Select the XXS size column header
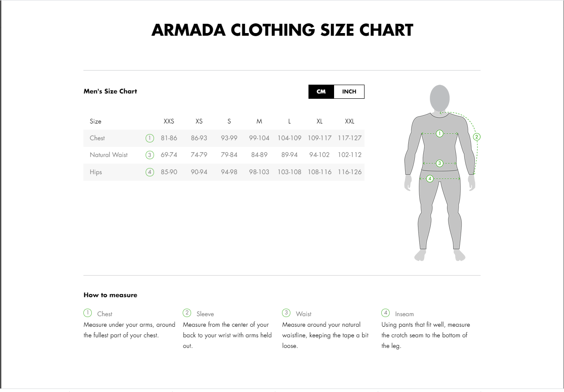The width and height of the screenshot is (564, 392). click(x=169, y=121)
